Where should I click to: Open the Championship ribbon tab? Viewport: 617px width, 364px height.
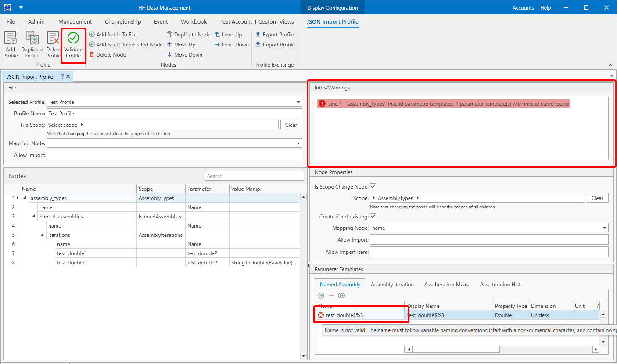pos(123,21)
